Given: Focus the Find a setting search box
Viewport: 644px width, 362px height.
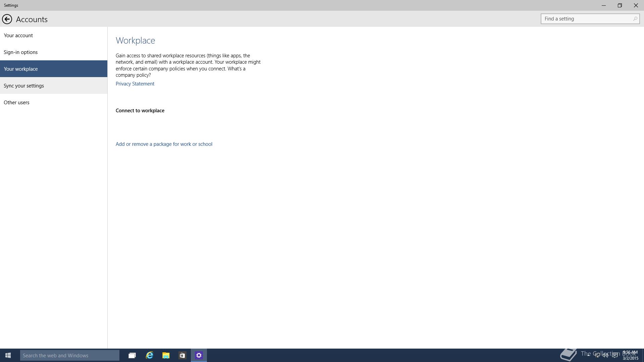Looking at the screenshot, I should [590, 19].
